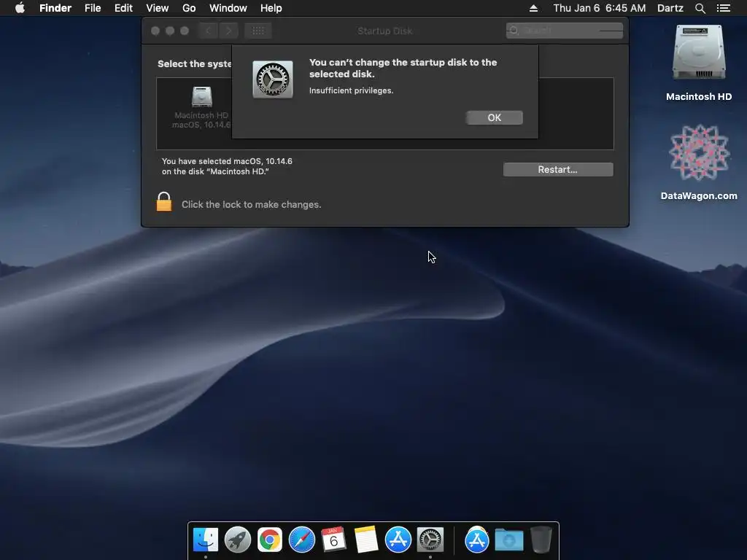Launch Safari from the Dock
Screen dimensions: 747x560
(302, 540)
